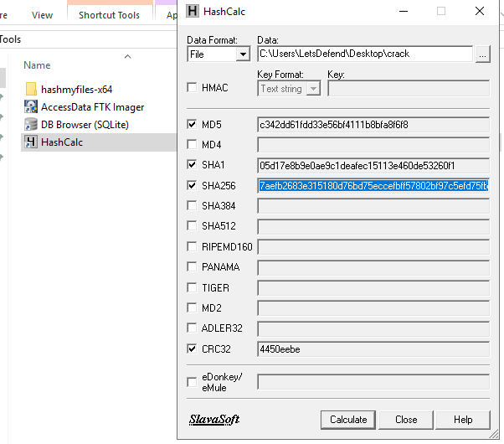This screenshot has width=504, height=444.
Task: Click the browse (...) button next to Data
Action: point(482,54)
